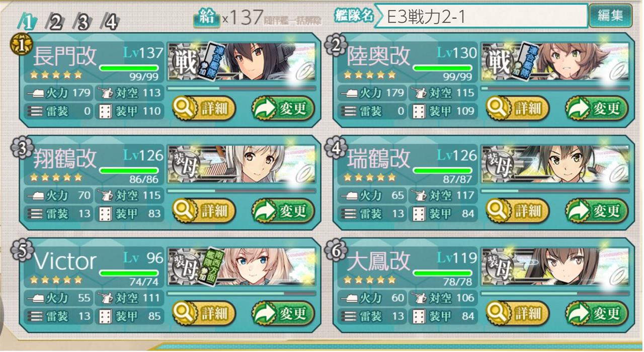Open 詳細 details for 翔鶴改
Viewport: 644px width, 352px height.
[204, 211]
